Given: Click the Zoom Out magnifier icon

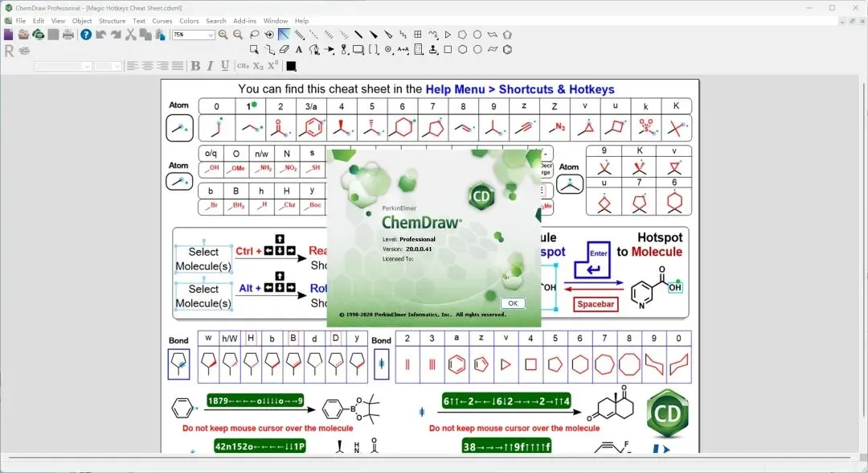Looking at the screenshot, I should pos(238,35).
